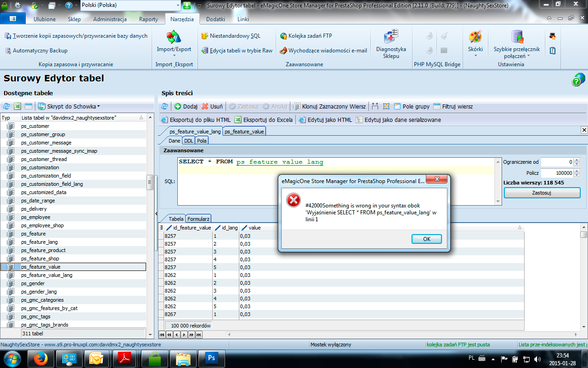Click into the SQL query editor

336,181
